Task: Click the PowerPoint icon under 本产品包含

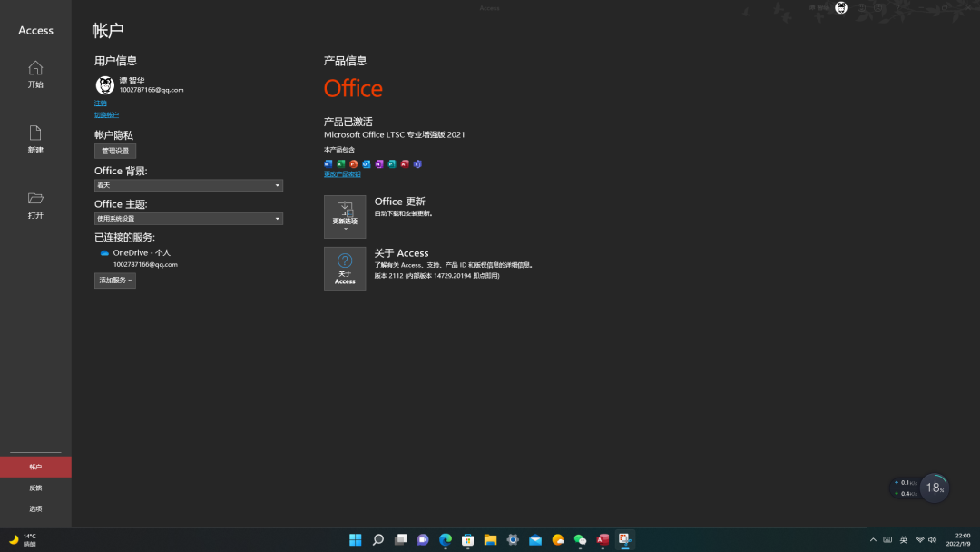Action: click(353, 164)
